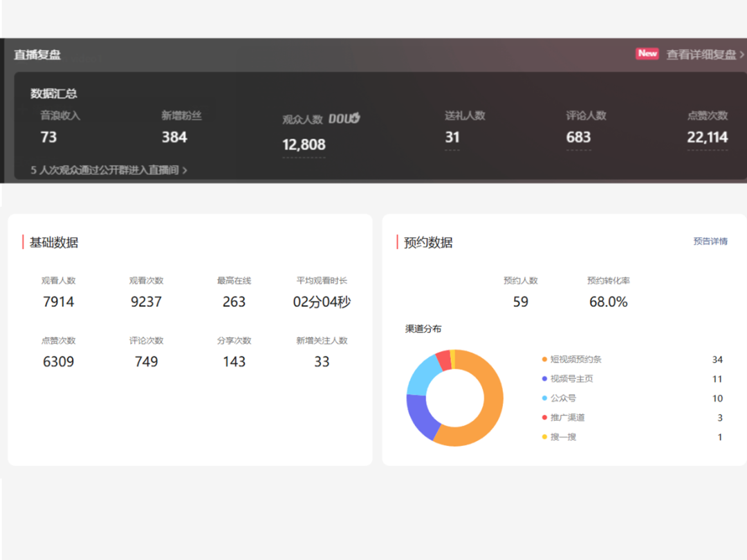This screenshot has height=560, width=747.
Task: Click the chevron arrow after 查看详细复盘
Action: click(x=742, y=55)
